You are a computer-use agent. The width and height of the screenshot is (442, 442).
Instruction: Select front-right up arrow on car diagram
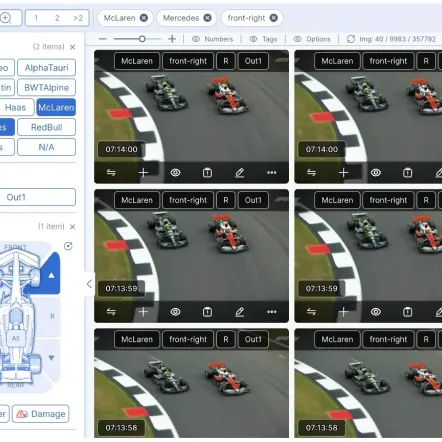[x=51, y=275]
